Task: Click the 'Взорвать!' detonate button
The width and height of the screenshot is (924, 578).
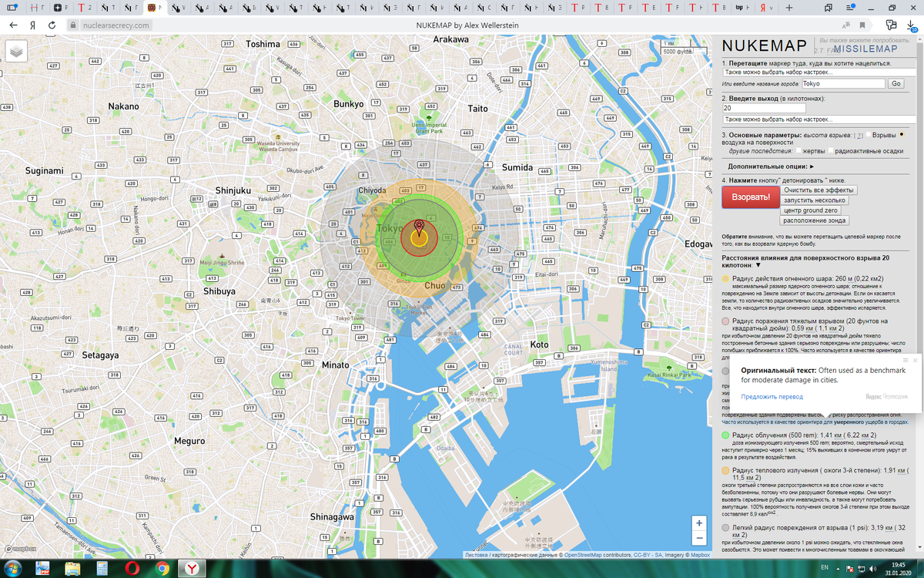Action: (751, 197)
